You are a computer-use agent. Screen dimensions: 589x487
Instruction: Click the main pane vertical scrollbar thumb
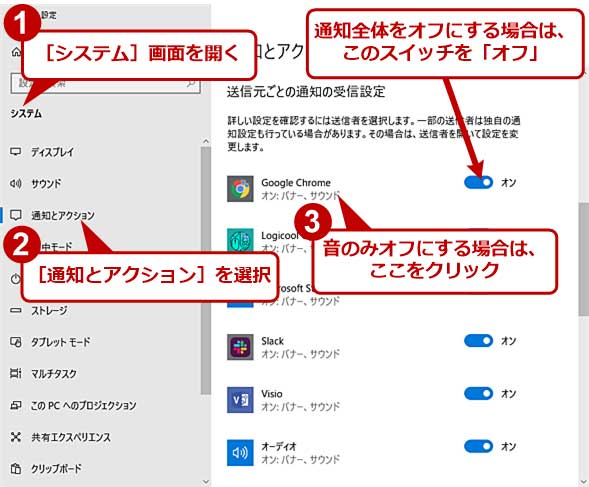coord(584,259)
